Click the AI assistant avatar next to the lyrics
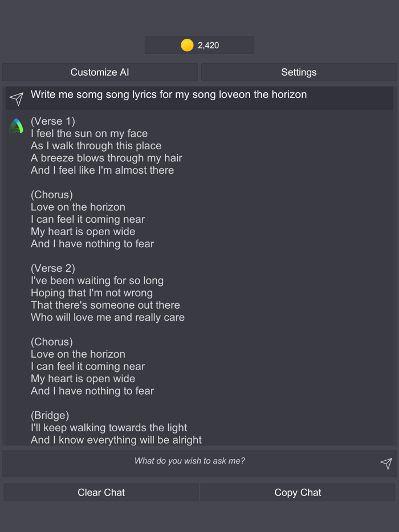This screenshot has height=532, width=399. pyautogui.click(x=15, y=125)
